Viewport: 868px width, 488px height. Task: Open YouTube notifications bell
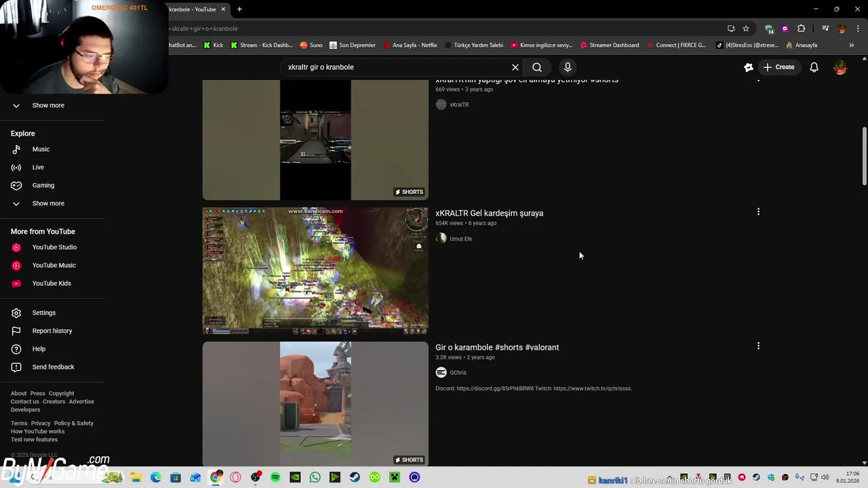coord(814,67)
